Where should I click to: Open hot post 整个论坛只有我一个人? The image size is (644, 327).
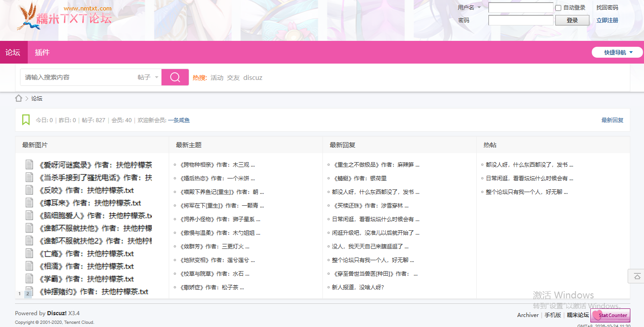[527, 192]
